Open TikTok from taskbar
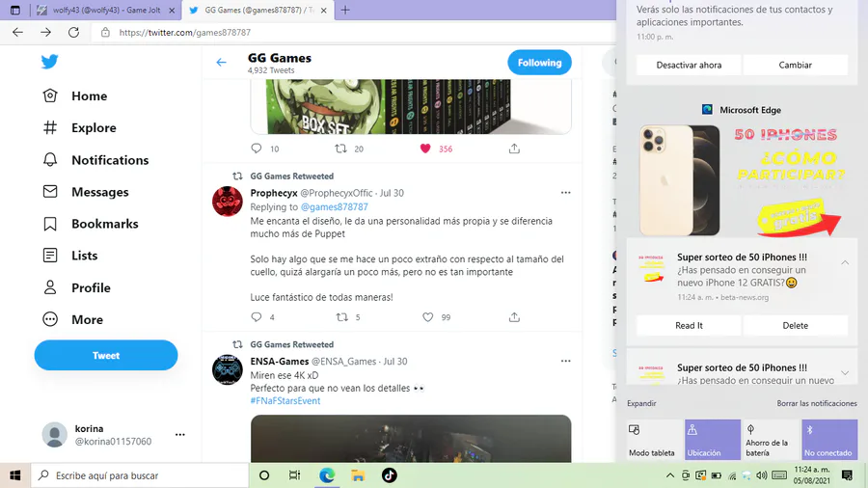 tap(390, 475)
